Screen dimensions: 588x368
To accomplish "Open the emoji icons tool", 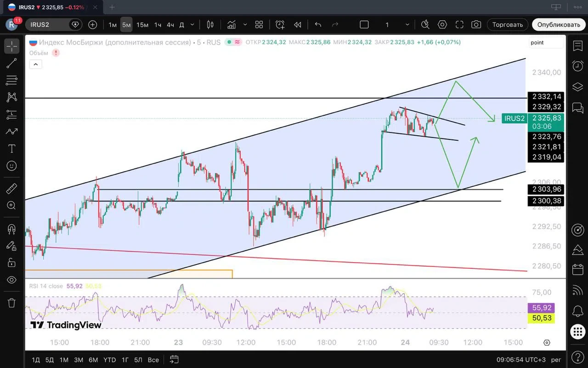I will (x=11, y=166).
